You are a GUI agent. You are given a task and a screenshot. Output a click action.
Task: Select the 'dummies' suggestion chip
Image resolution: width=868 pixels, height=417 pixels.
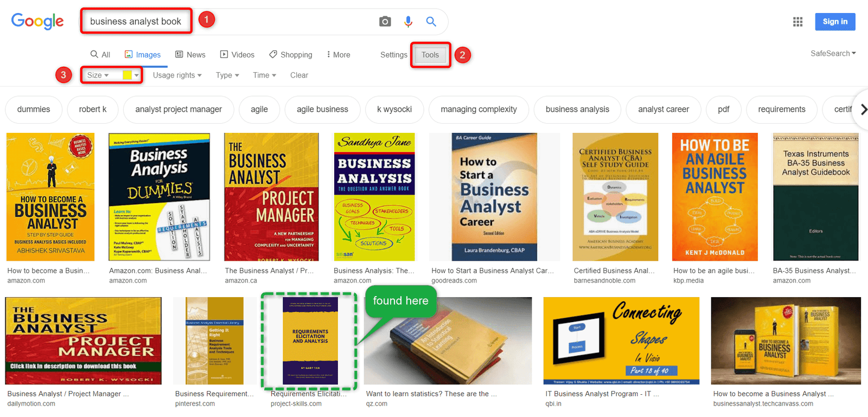(x=34, y=110)
